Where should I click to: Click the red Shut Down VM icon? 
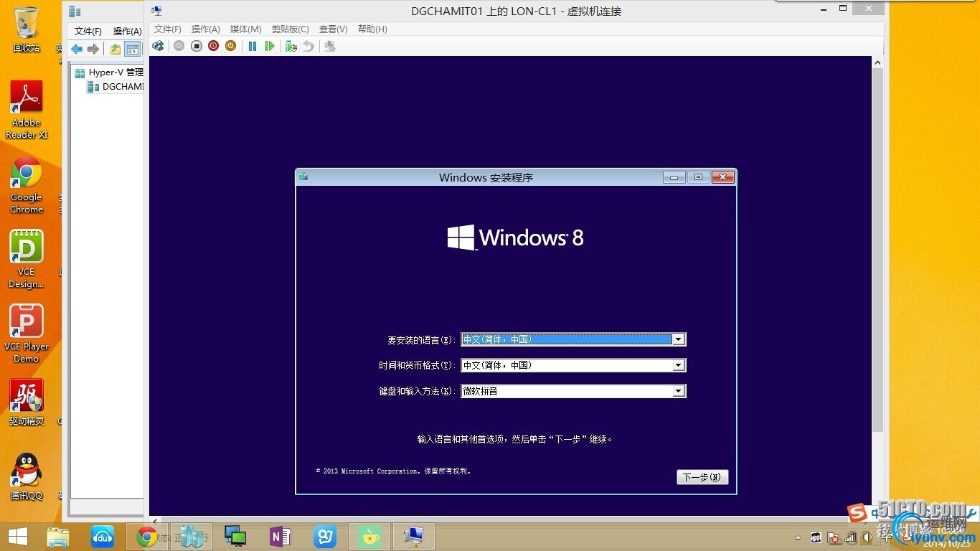[x=213, y=46]
